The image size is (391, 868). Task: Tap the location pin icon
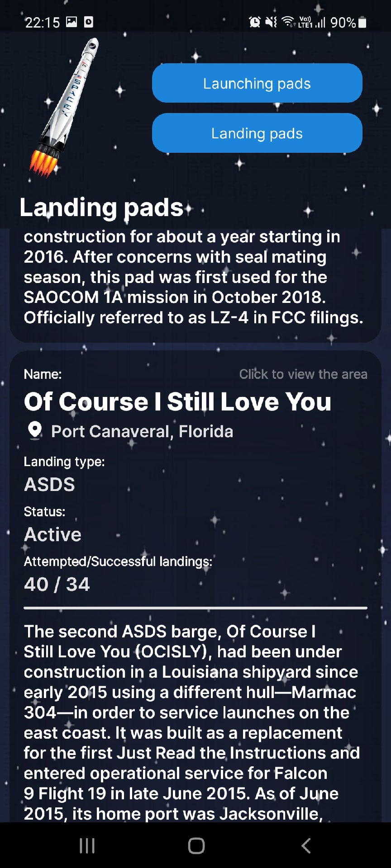(35, 430)
